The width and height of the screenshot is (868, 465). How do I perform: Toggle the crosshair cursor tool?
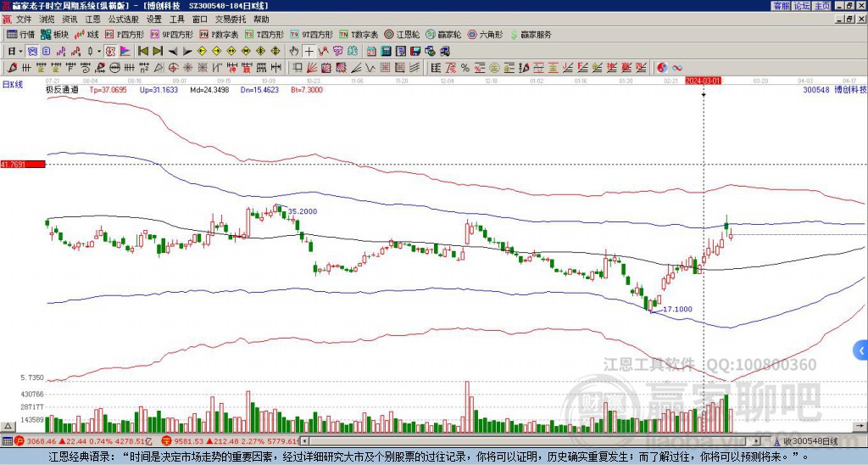[309, 51]
